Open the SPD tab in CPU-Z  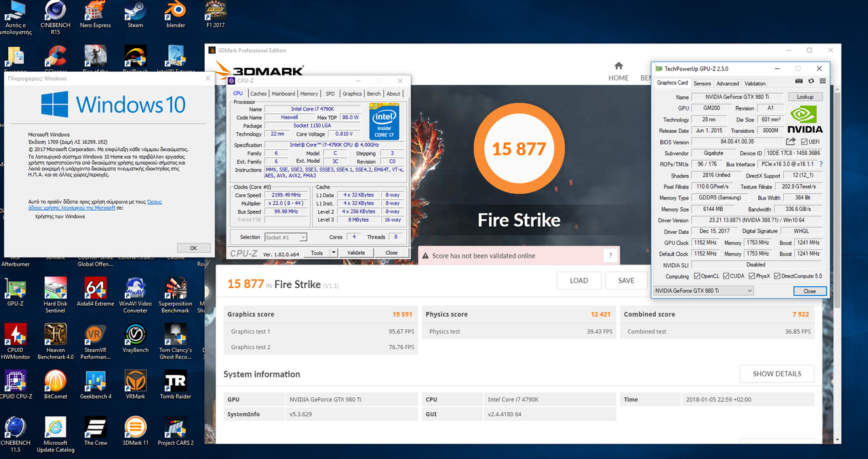(x=330, y=94)
